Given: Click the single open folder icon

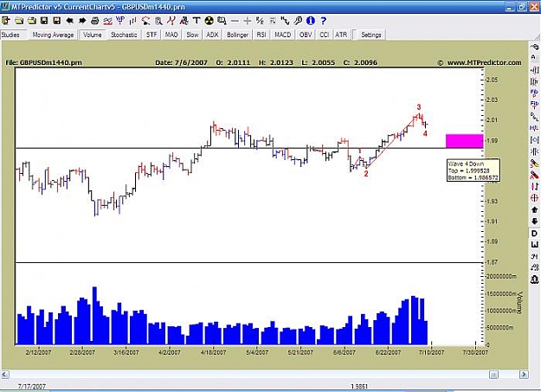Looking at the screenshot, I should pyautogui.click(x=19, y=21).
